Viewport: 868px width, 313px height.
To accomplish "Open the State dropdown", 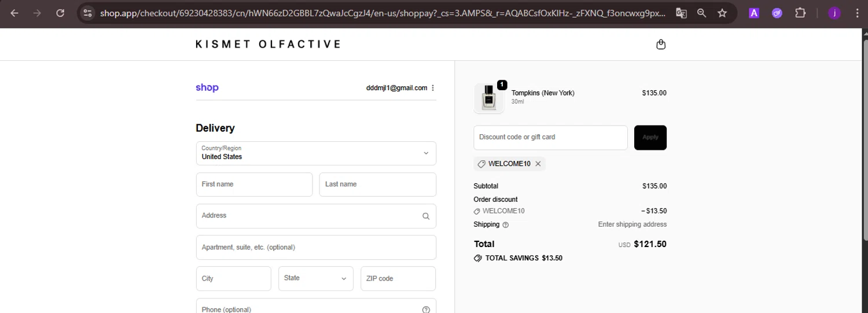I will click(316, 278).
